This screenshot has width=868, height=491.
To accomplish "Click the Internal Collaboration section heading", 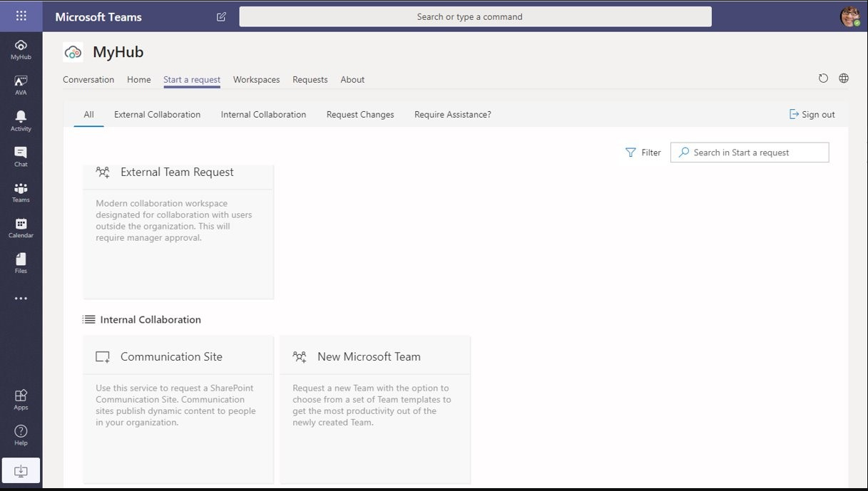I will 150,319.
